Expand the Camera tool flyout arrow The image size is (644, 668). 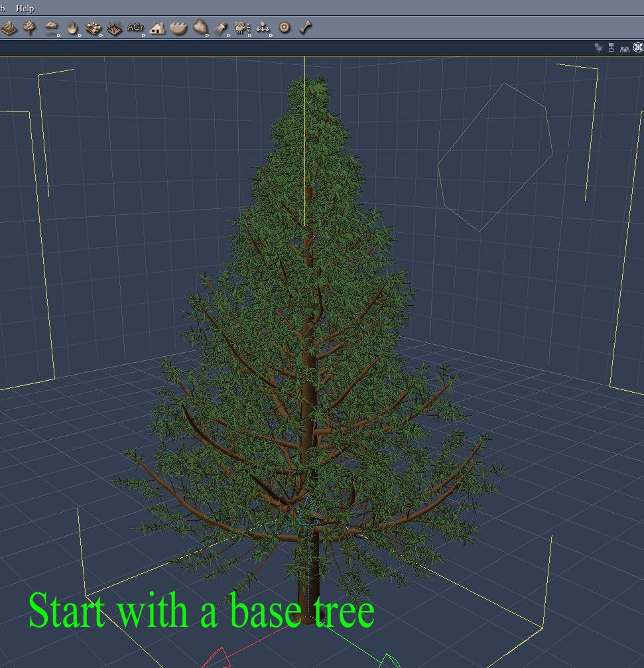[249, 36]
